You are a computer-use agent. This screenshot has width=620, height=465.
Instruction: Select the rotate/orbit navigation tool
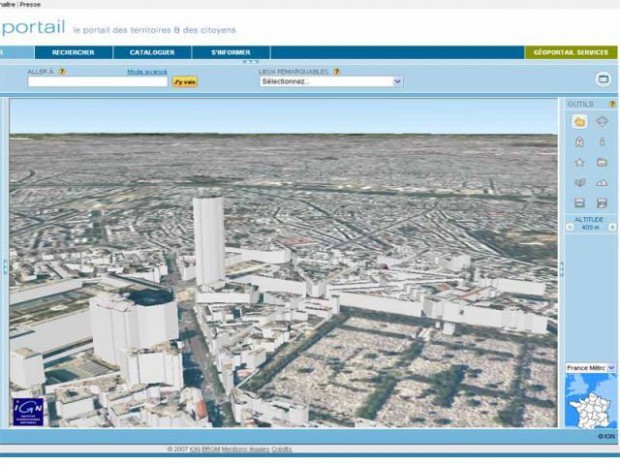coord(602,121)
